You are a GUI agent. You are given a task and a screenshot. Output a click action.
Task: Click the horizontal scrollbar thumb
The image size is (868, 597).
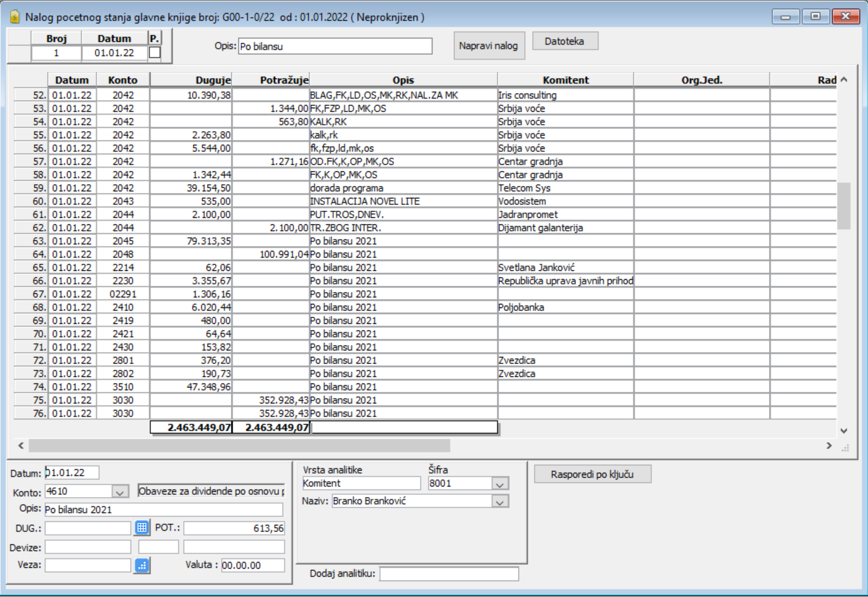coord(239,445)
